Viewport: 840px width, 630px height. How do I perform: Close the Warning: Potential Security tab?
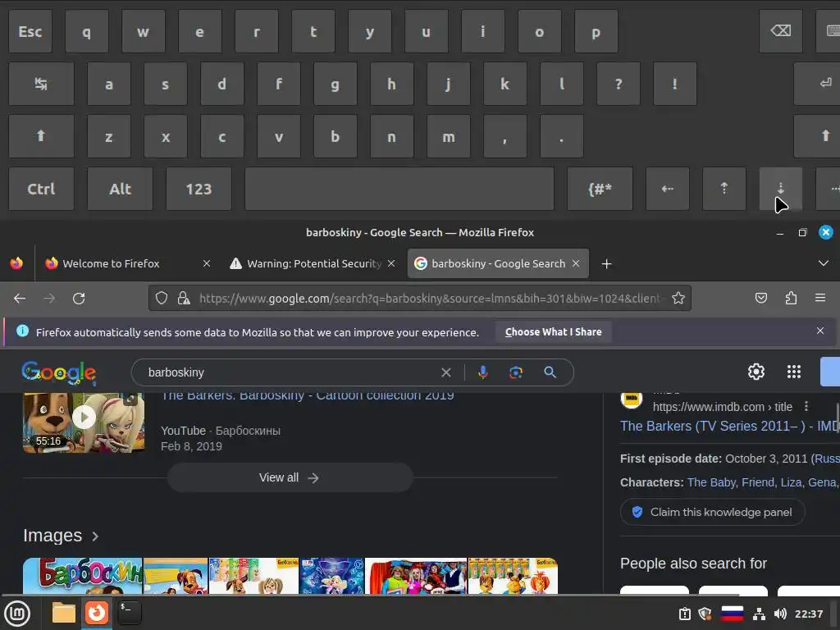coord(391,263)
